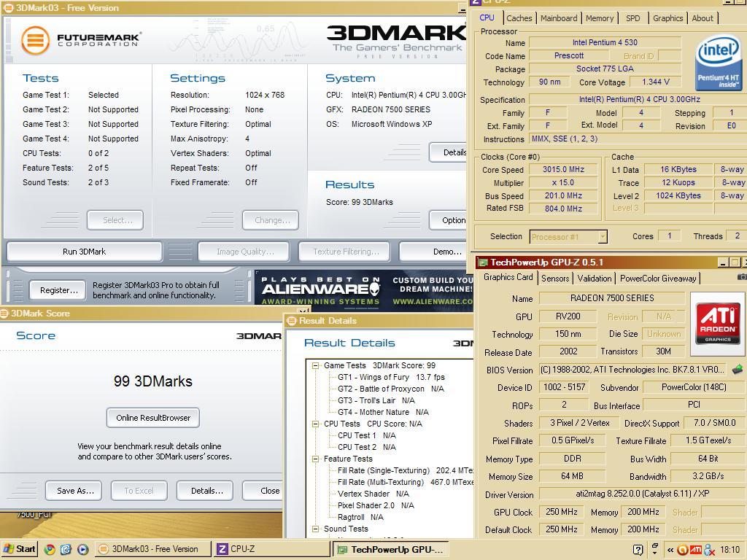Click the GT1 - Wings of Fury row
Viewport: 747px width, 560px height.
pos(391,377)
